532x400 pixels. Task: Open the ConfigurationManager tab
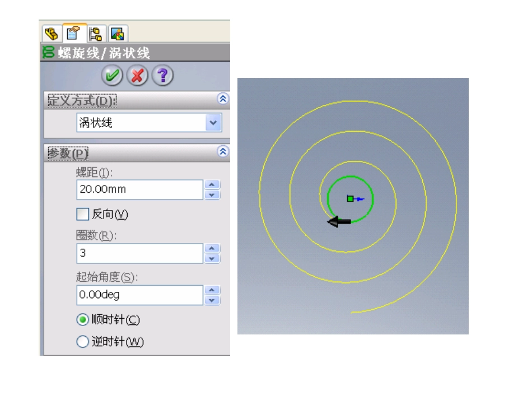96,34
